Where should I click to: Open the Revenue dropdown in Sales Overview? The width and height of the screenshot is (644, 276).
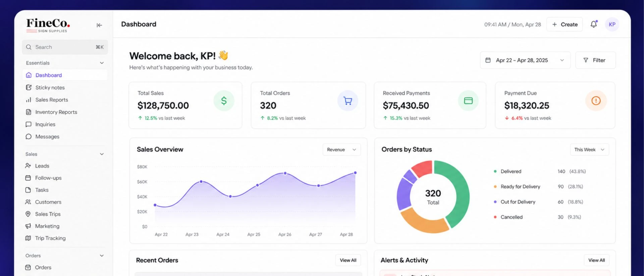pyautogui.click(x=341, y=150)
